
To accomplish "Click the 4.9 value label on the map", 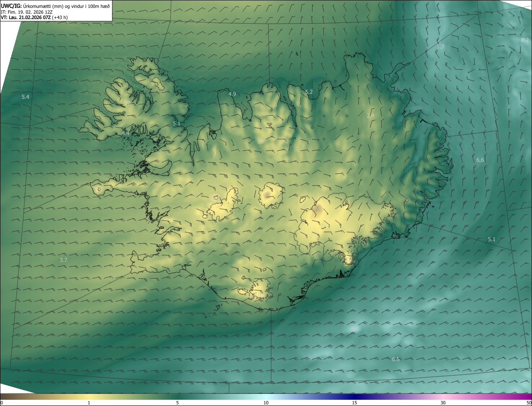I will [232, 94].
